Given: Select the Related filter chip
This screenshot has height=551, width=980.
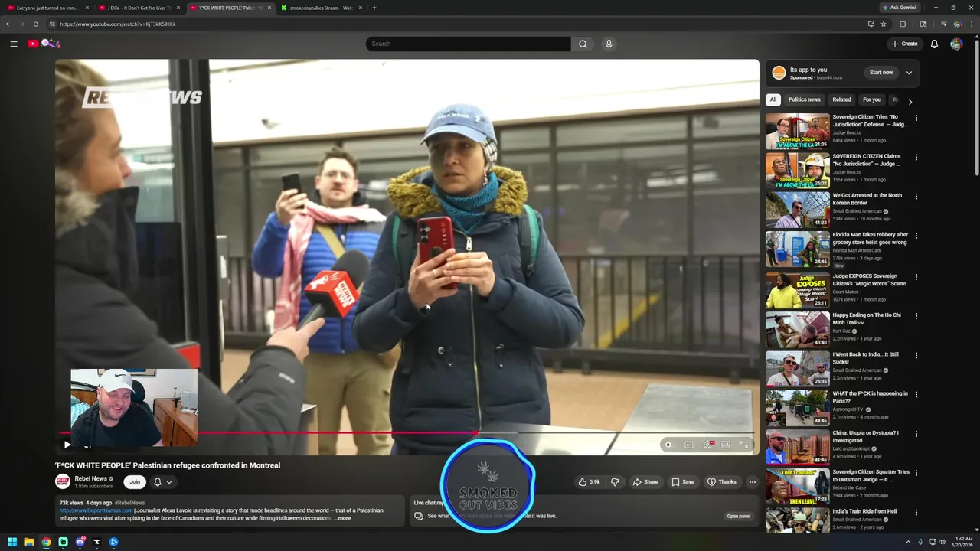Looking at the screenshot, I should pyautogui.click(x=841, y=99).
